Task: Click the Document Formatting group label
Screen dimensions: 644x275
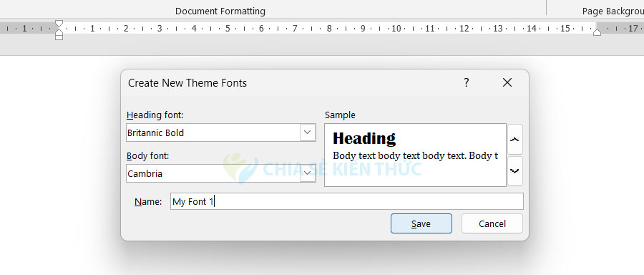Action: tap(220, 11)
